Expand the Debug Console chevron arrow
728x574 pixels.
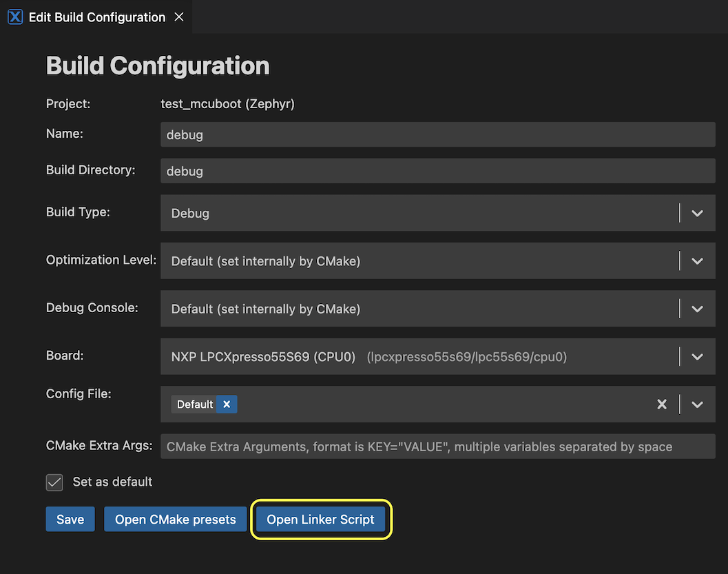coord(697,309)
